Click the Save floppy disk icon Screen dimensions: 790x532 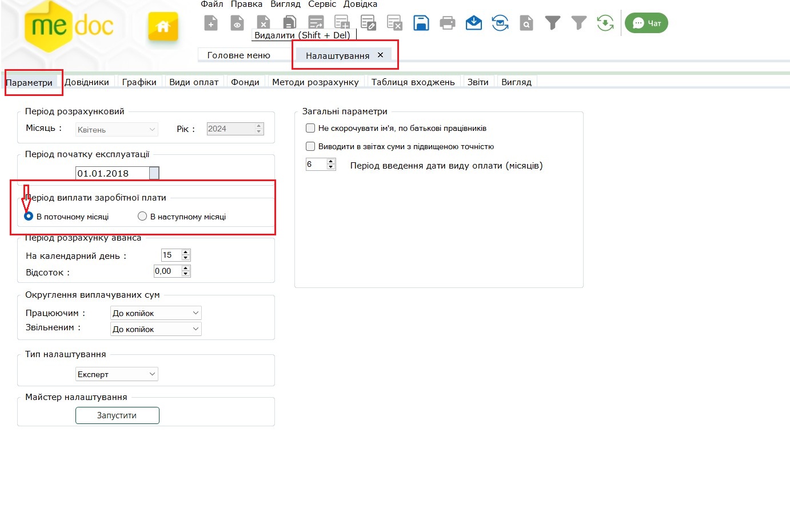coord(421,23)
